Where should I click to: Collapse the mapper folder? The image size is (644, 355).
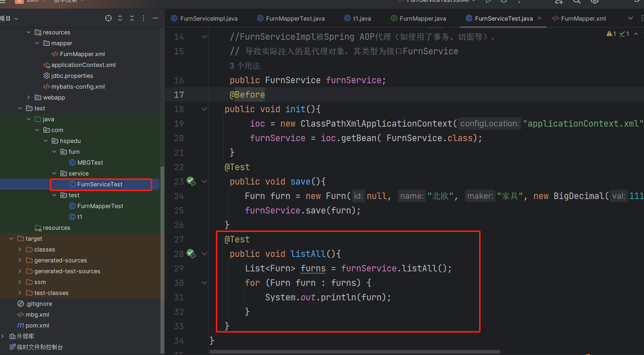point(37,43)
